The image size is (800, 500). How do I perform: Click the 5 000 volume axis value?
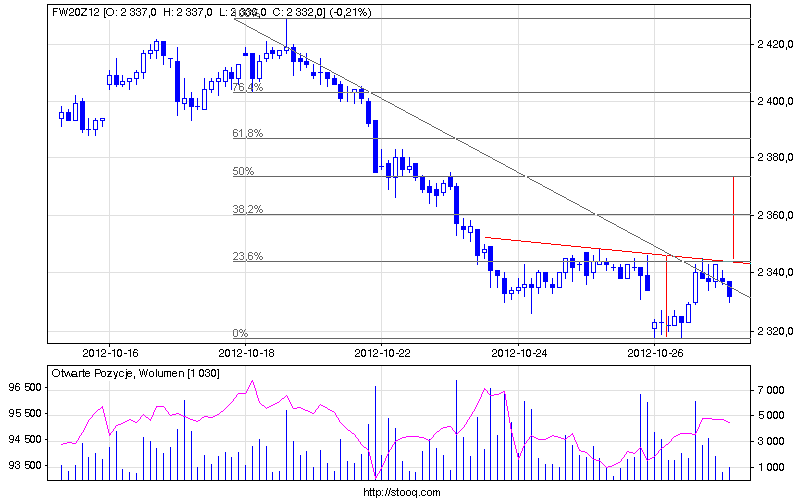pyautogui.click(x=771, y=416)
